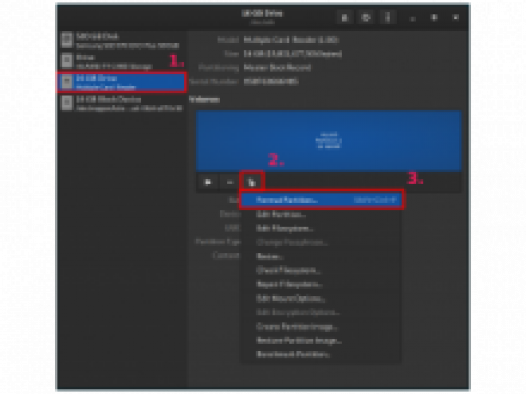Image resolution: width=526 pixels, height=394 pixels.
Task: Close the Disks window
Action: coord(456,17)
